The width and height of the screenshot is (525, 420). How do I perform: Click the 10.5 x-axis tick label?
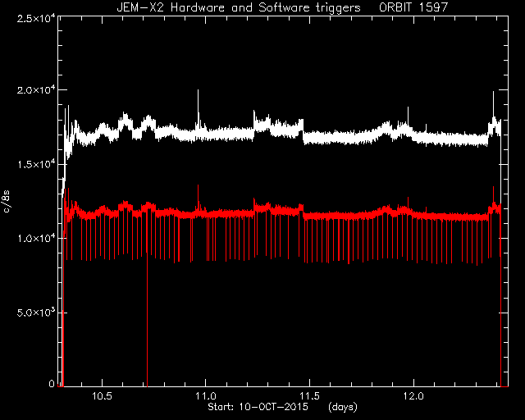pyautogui.click(x=102, y=396)
